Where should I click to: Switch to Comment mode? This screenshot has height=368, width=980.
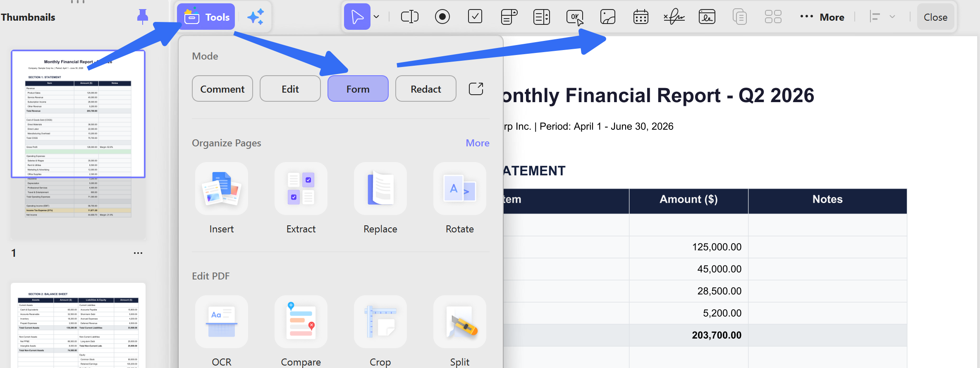[x=222, y=88]
